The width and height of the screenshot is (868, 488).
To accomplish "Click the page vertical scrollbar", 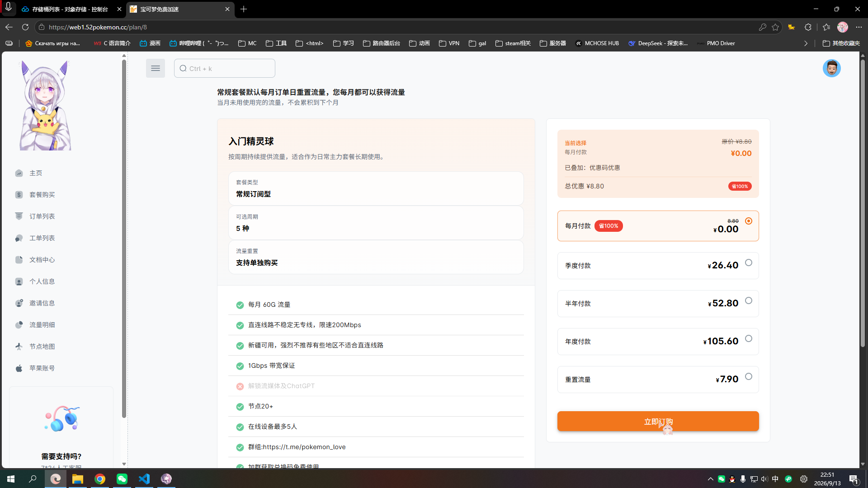I will tap(863, 203).
